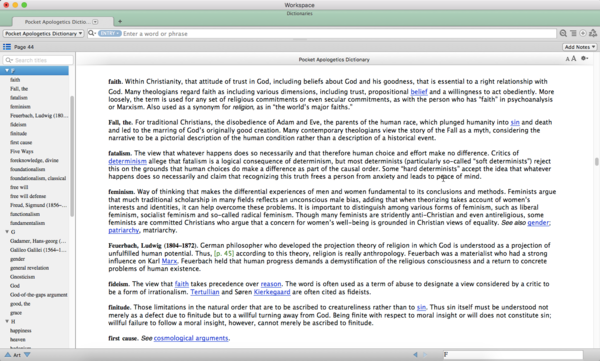This screenshot has height=361, width=600.
Task: Follow the 'Marx' hyperlink
Action: point(169,261)
